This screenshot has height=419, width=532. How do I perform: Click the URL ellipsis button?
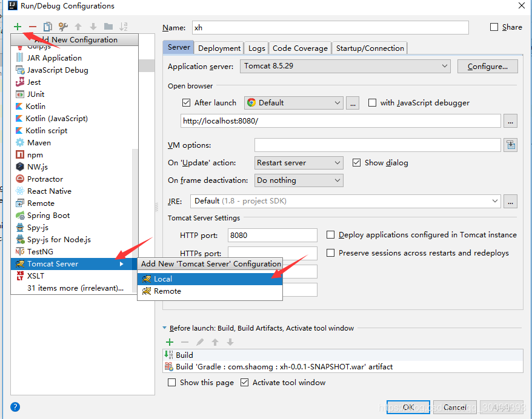(x=510, y=121)
